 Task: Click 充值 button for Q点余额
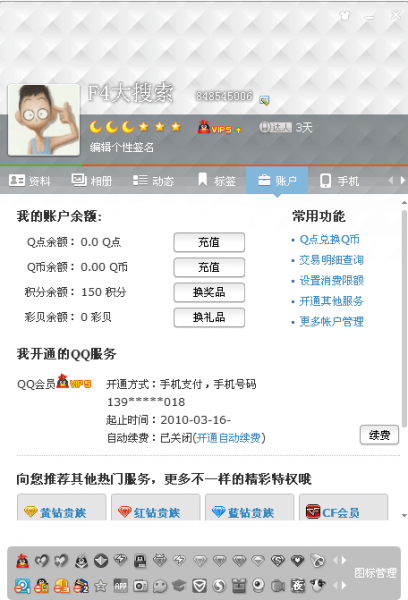pyautogui.click(x=209, y=242)
